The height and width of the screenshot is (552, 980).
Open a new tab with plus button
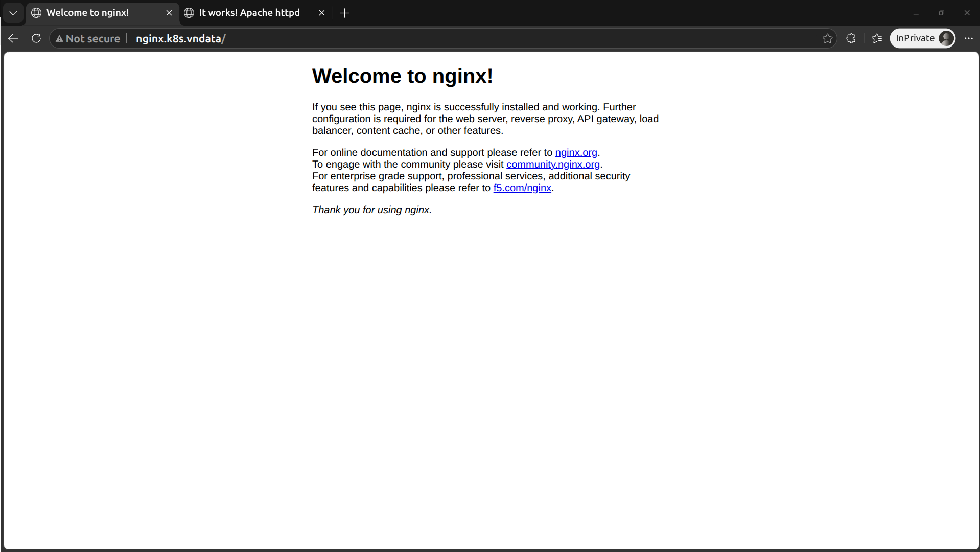pyautogui.click(x=345, y=13)
